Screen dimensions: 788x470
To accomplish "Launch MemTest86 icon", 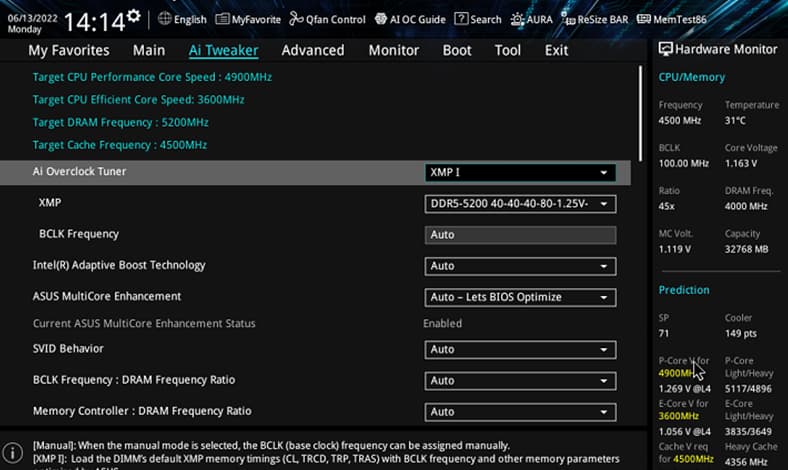I will (643, 19).
